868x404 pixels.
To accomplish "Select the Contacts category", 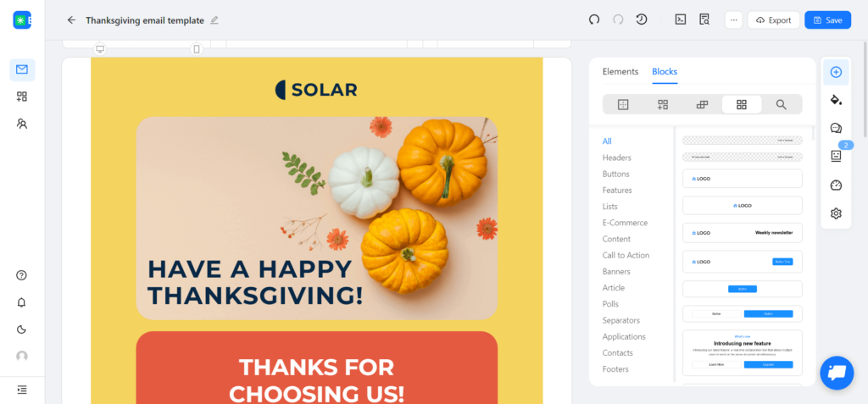I will pyautogui.click(x=618, y=352).
